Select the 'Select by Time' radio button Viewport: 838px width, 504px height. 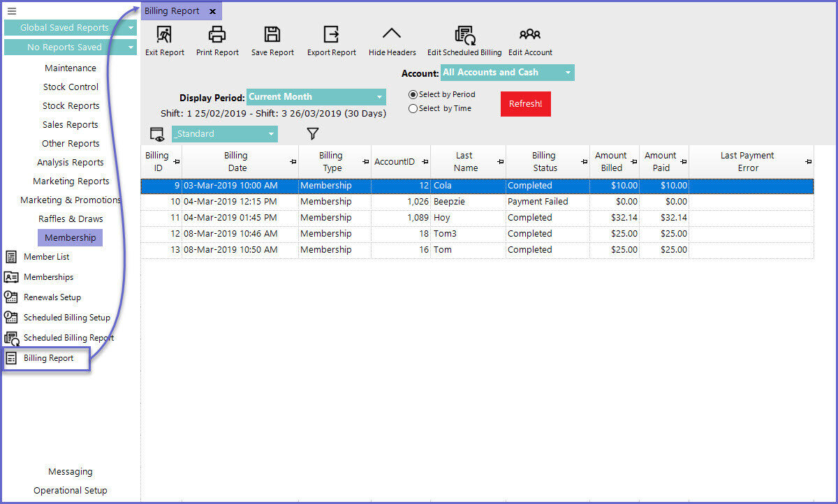click(413, 109)
